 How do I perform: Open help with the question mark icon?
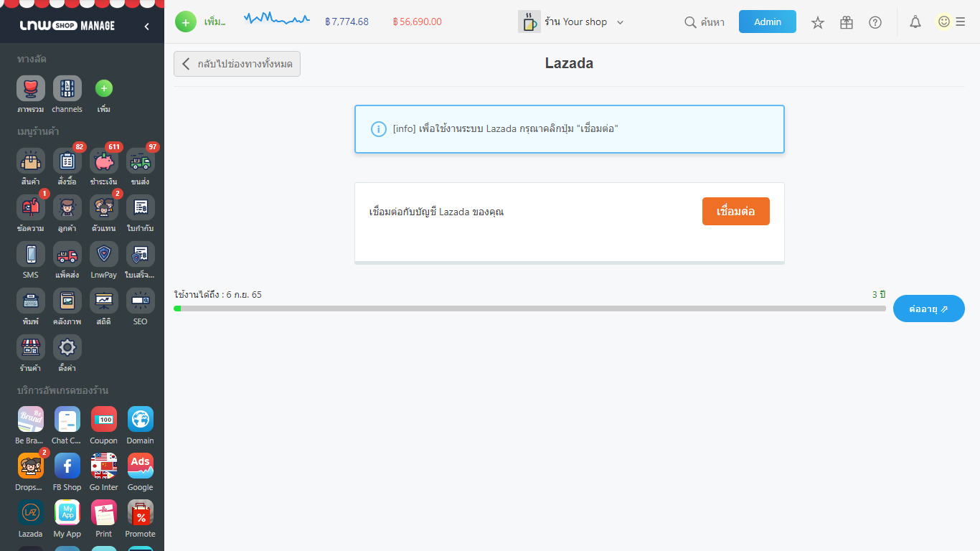(x=875, y=22)
